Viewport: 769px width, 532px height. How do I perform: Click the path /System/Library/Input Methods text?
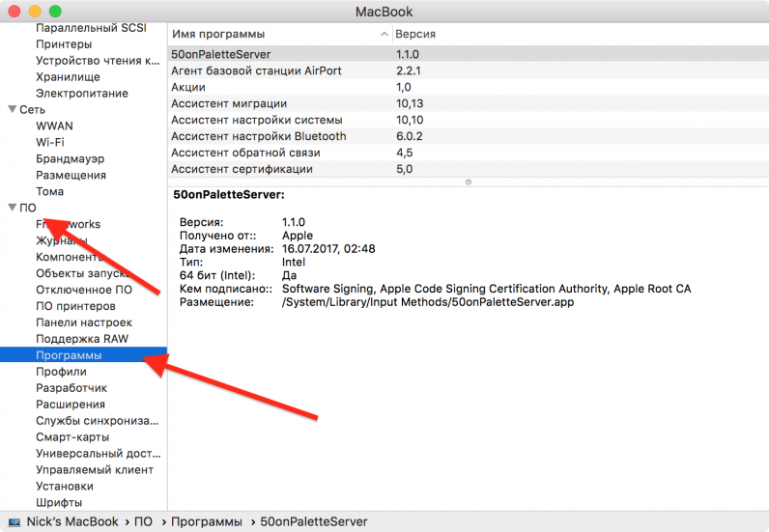[428, 302]
